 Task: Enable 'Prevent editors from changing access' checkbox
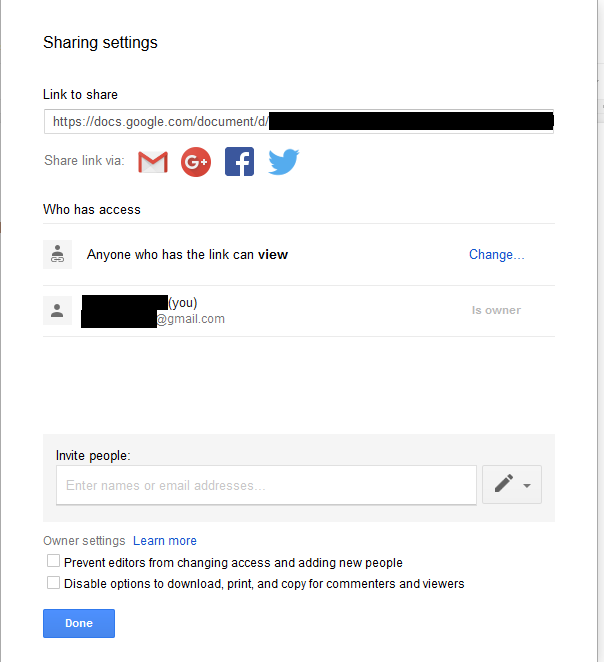53,561
